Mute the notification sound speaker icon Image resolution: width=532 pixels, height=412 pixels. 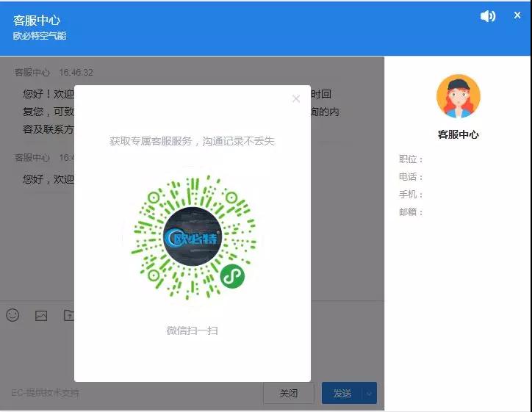[x=488, y=16]
